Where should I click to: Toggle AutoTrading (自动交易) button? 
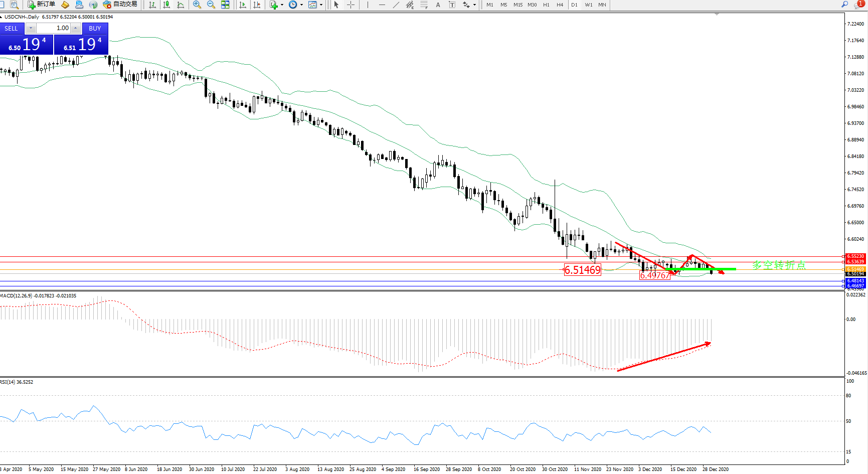(120, 5)
